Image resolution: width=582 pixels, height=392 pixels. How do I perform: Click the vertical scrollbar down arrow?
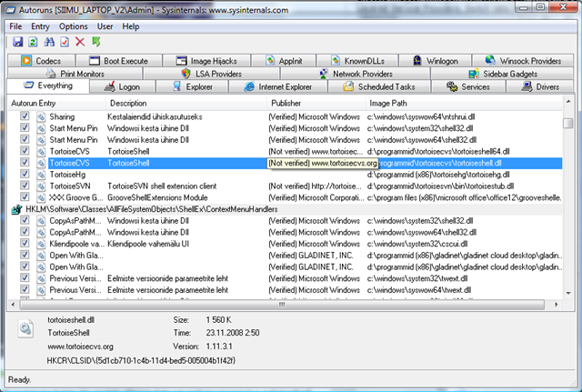568,293
